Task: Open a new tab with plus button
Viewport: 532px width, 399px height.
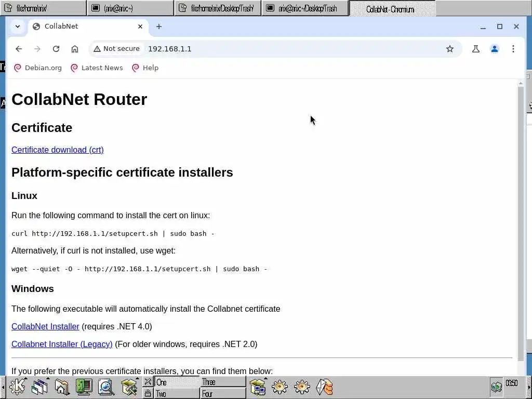Action: click(159, 26)
